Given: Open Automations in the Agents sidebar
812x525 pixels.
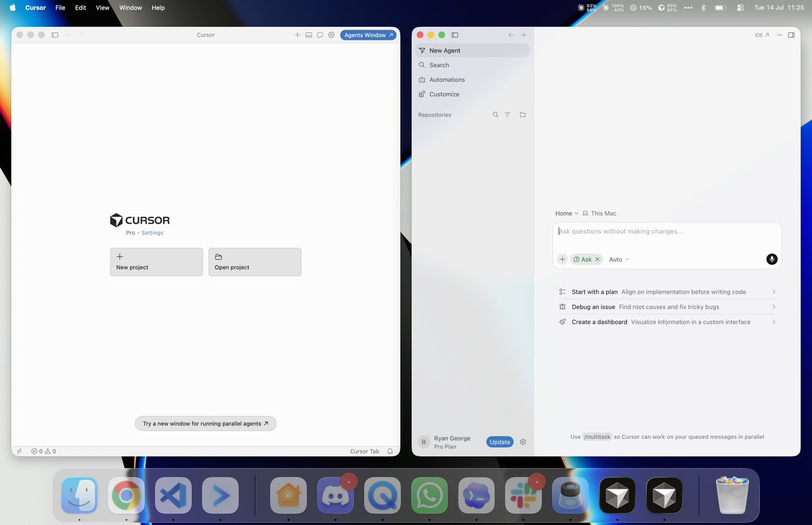Looking at the screenshot, I should tap(472, 80).
